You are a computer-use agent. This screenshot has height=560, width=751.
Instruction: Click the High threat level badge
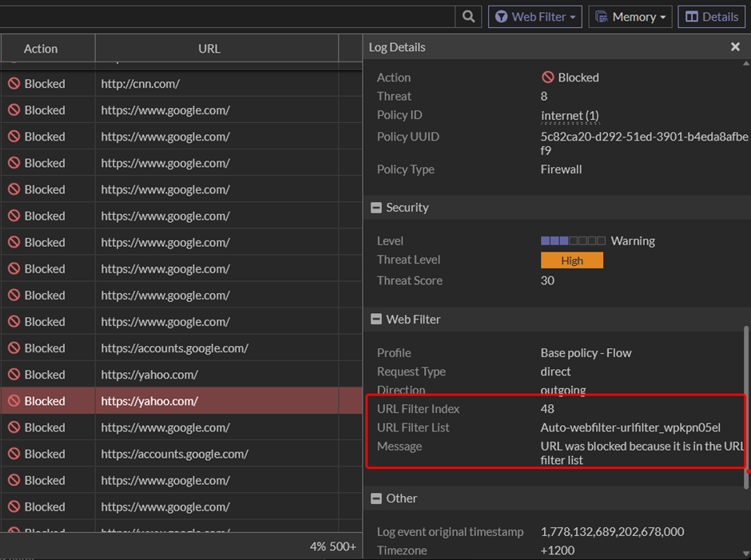pos(572,260)
